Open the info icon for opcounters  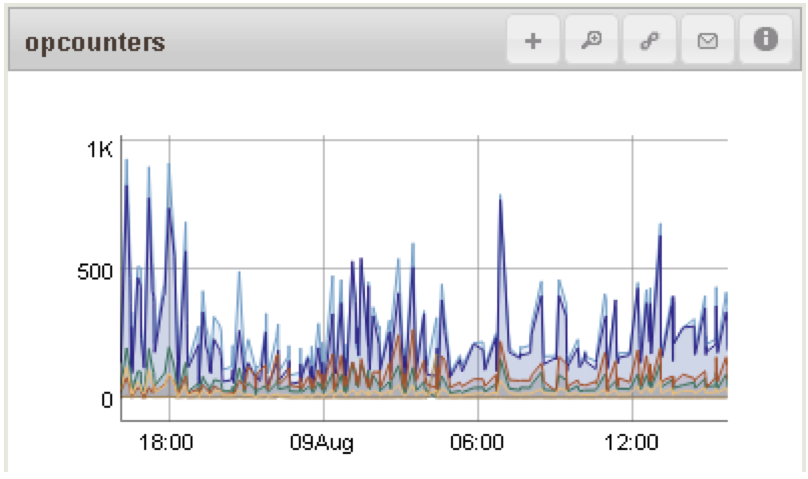766,40
